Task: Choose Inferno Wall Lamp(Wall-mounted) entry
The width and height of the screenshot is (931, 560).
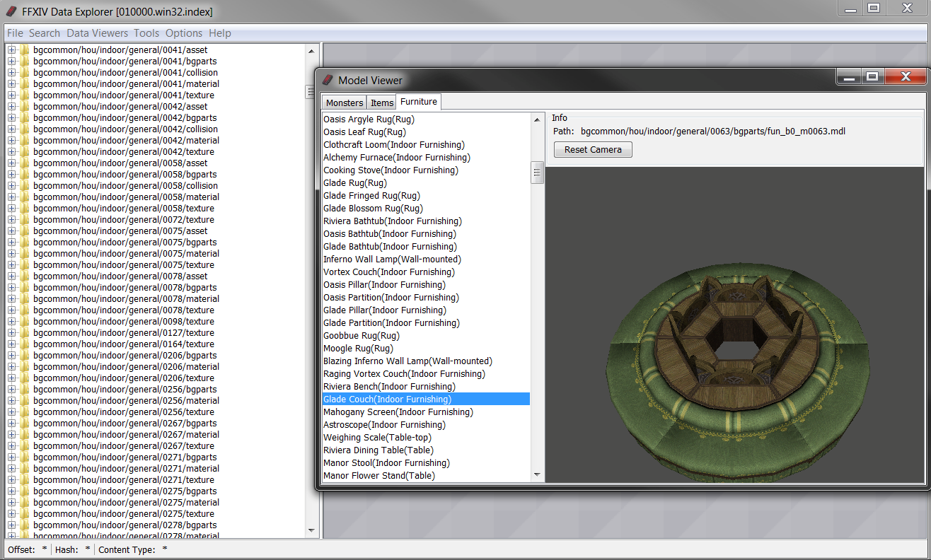Action: click(x=427, y=259)
